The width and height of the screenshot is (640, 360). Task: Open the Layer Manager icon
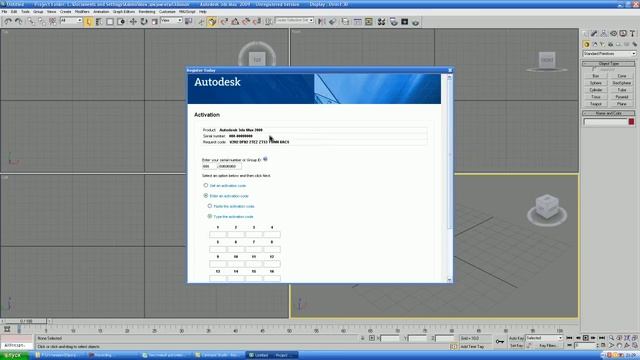(345, 22)
